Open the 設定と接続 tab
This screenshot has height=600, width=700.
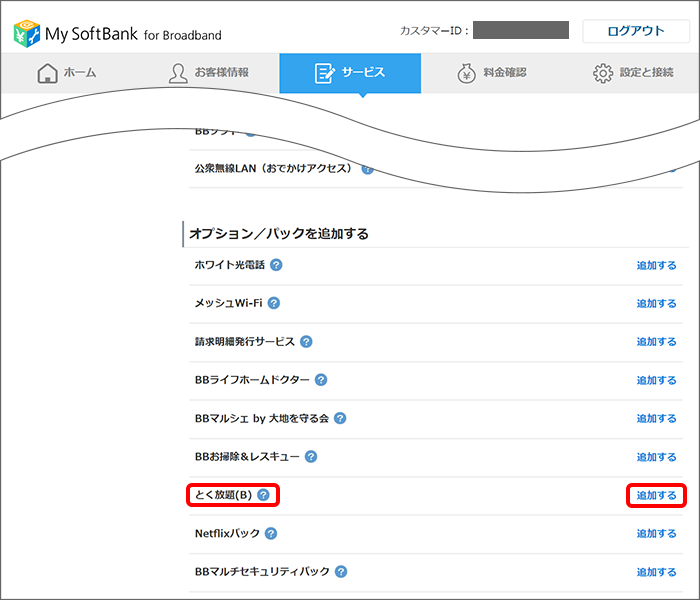tap(633, 73)
